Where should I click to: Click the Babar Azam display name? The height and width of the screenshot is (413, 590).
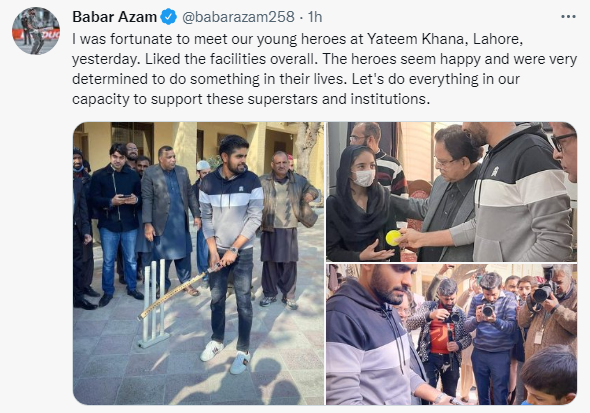coord(114,17)
